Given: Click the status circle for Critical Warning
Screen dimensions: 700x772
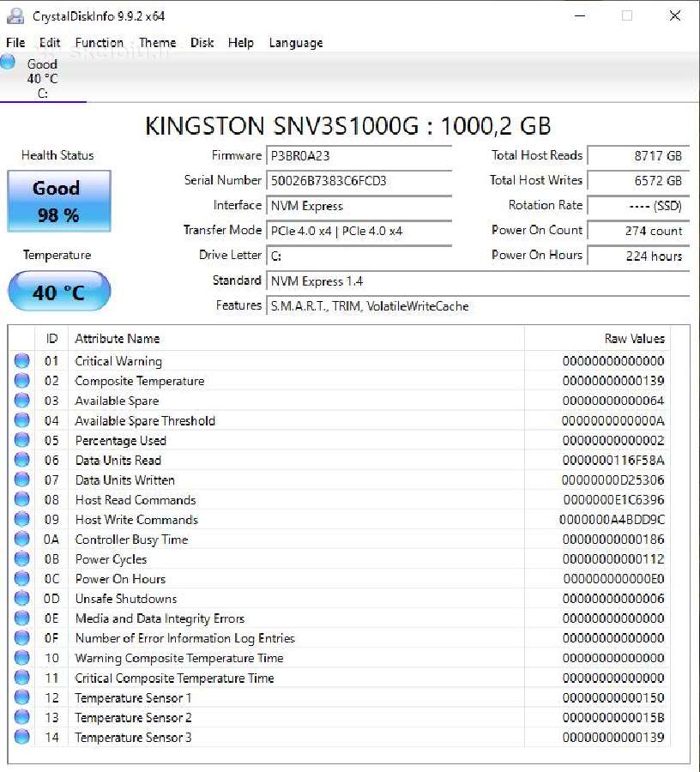Looking at the screenshot, I should 21,361.
